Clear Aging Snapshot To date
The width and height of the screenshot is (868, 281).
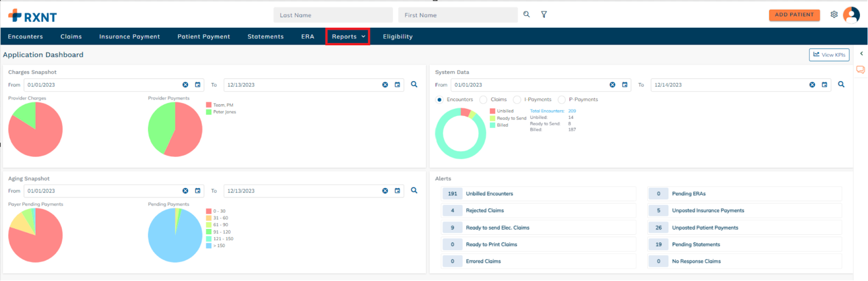385,191
